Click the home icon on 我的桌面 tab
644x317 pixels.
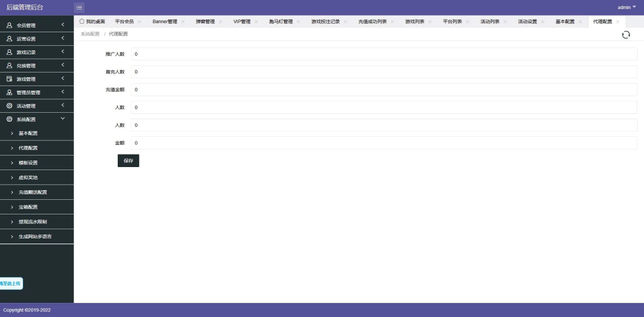coord(82,21)
